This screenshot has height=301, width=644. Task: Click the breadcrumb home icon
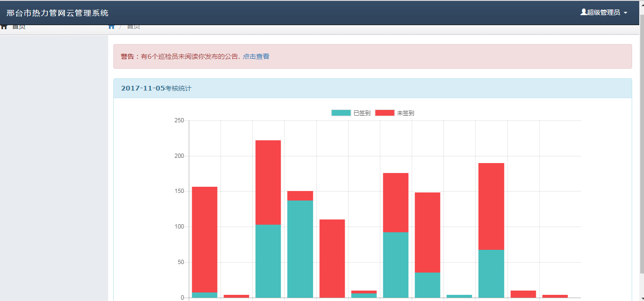point(111,27)
